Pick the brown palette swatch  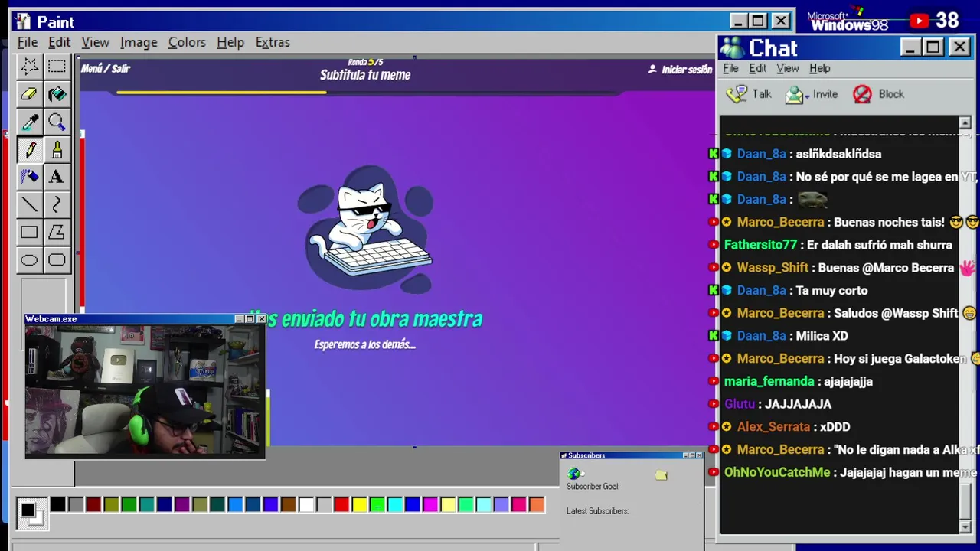pyautogui.click(x=288, y=504)
